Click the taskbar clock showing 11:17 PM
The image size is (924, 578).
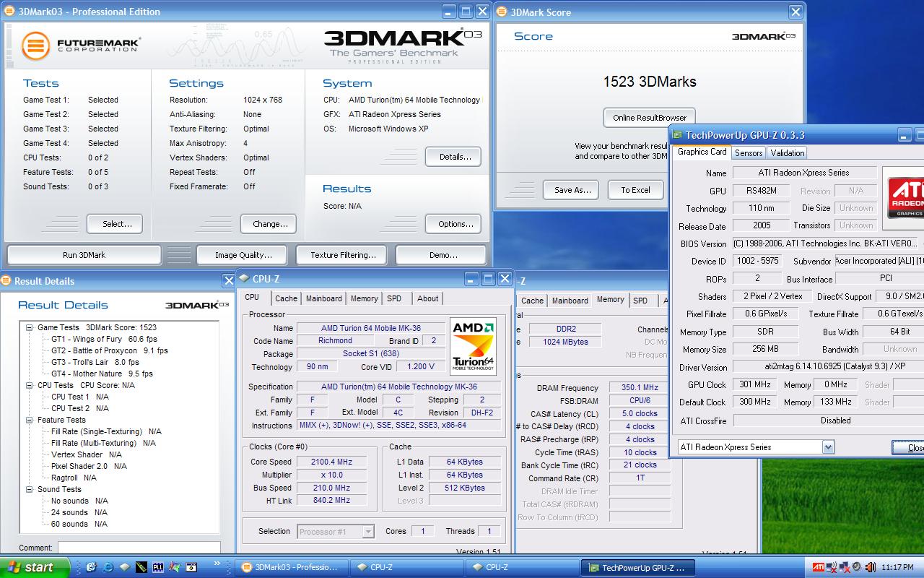coord(898,567)
